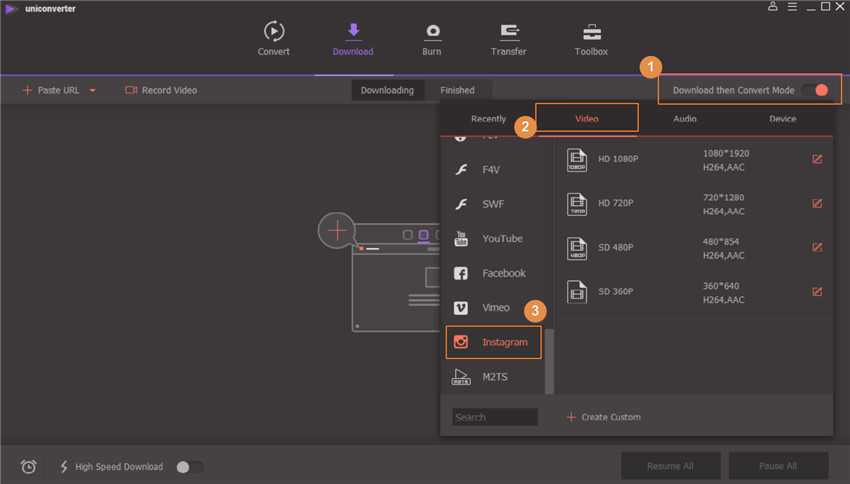Open the scheduler alarm clock icon
The width and height of the screenshot is (850, 484).
29,467
